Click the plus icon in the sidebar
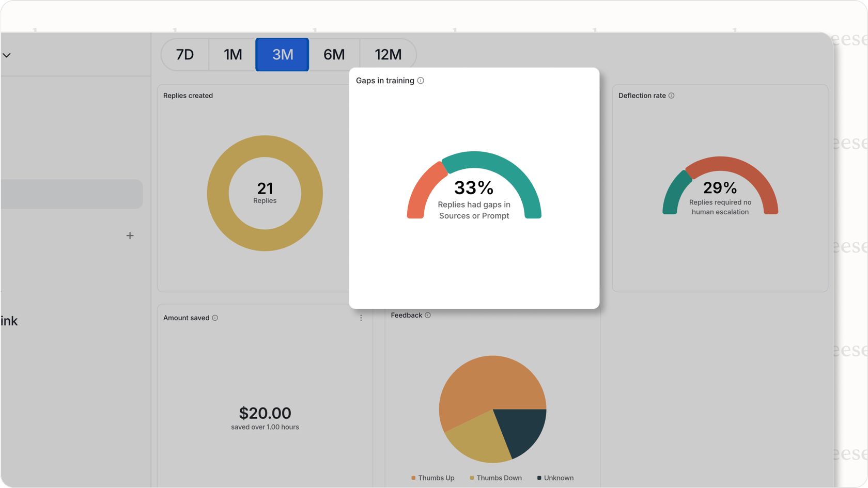 coord(130,235)
